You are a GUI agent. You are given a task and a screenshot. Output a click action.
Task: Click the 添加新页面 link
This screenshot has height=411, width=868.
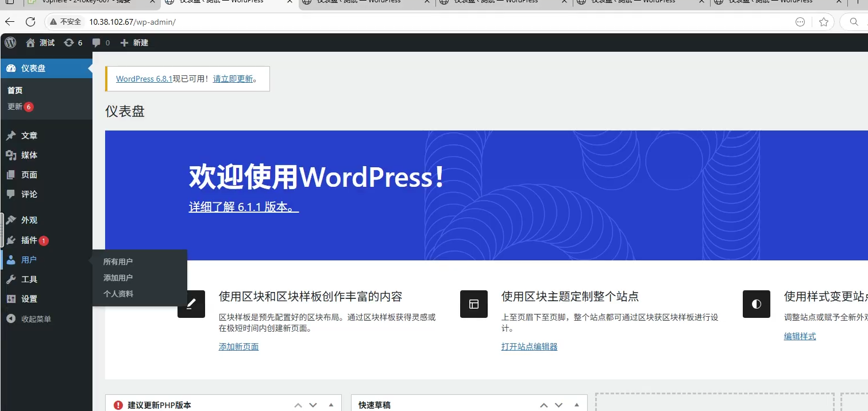click(238, 347)
